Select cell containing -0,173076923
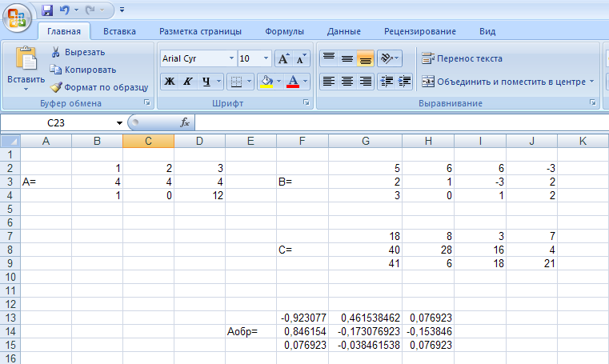 [x=365, y=331]
